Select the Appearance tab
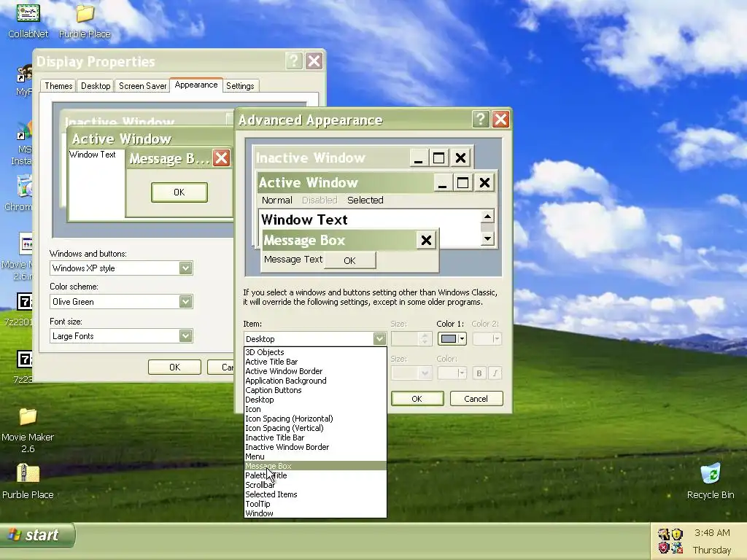Image resolution: width=747 pixels, height=560 pixels. tap(196, 85)
